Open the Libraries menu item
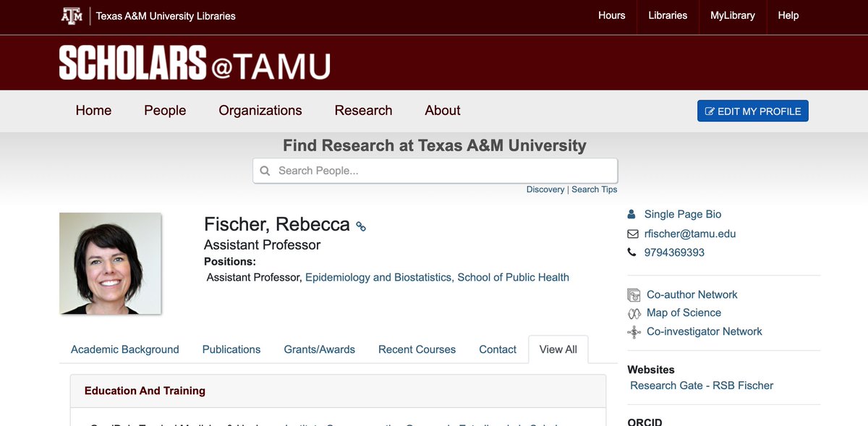 (668, 15)
